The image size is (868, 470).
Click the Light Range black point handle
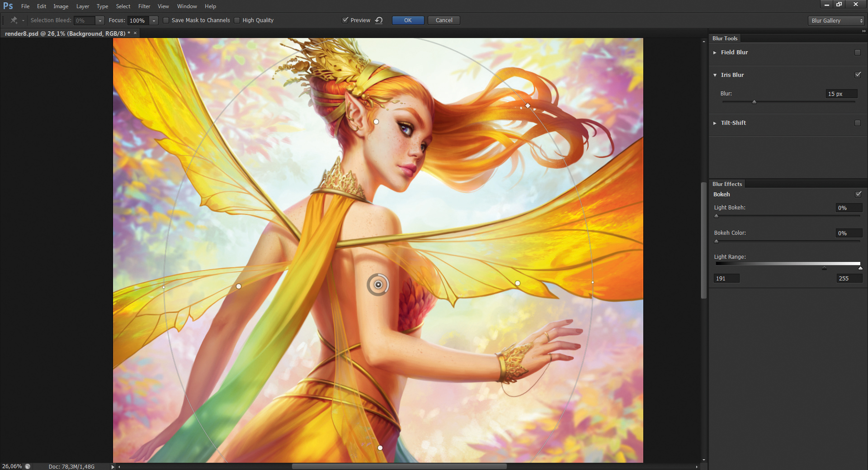tap(824, 268)
